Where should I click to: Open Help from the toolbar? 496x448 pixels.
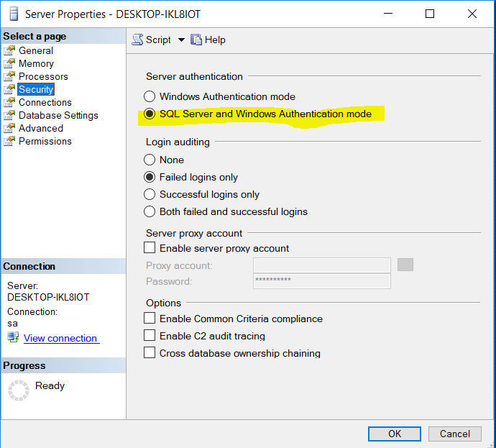(208, 40)
